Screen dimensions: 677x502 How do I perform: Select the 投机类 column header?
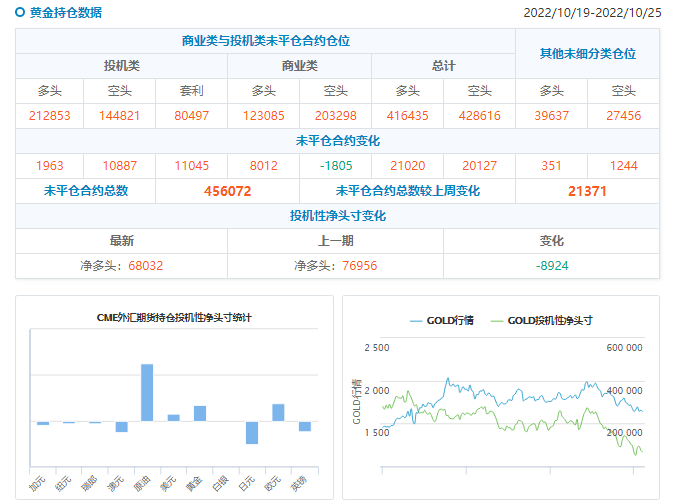click(x=121, y=66)
